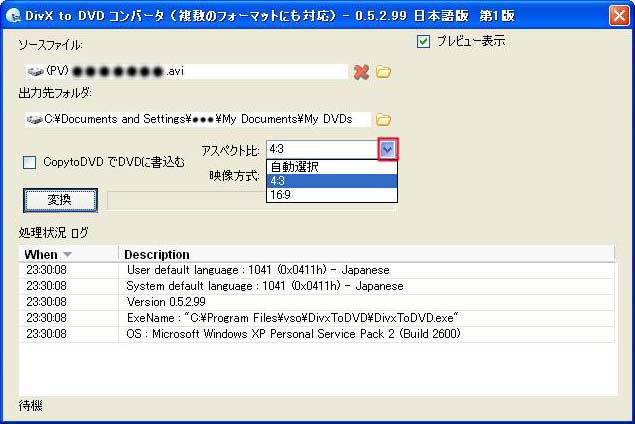The height and width of the screenshot is (424, 635).
Task: Remove source file with red X icon
Action: pos(361,72)
